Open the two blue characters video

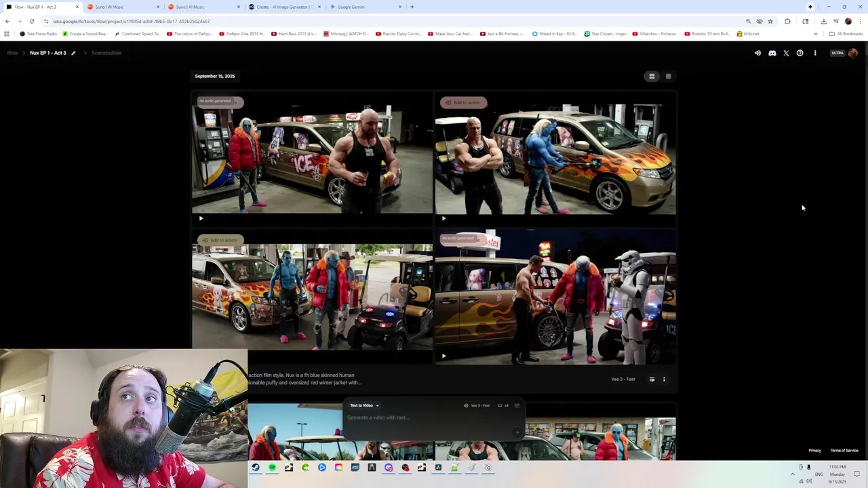coord(312,297)
